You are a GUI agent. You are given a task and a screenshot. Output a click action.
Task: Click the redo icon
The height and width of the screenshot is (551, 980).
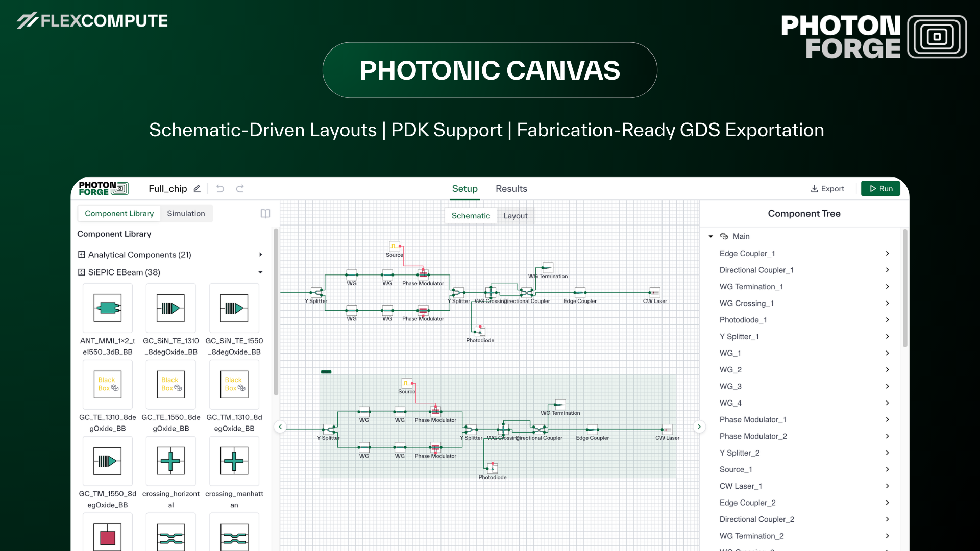[x=240, y=188]
